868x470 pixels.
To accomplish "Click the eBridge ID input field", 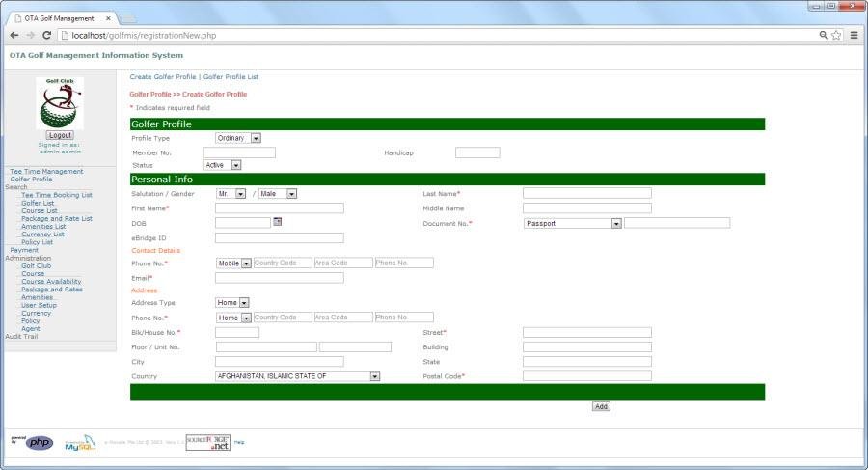I will click(279, 237).
